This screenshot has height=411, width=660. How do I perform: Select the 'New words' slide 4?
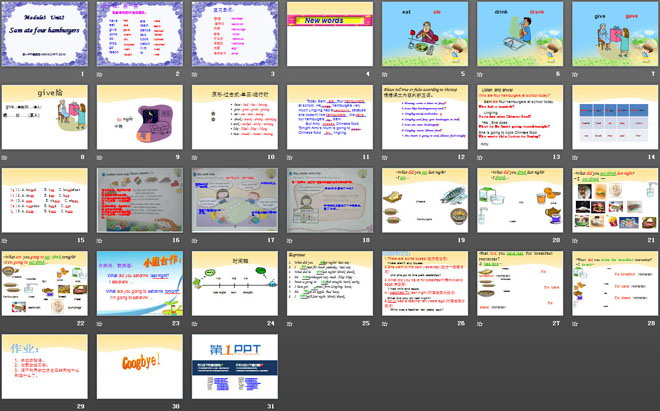pyautogui.click(x=330, y=34)
